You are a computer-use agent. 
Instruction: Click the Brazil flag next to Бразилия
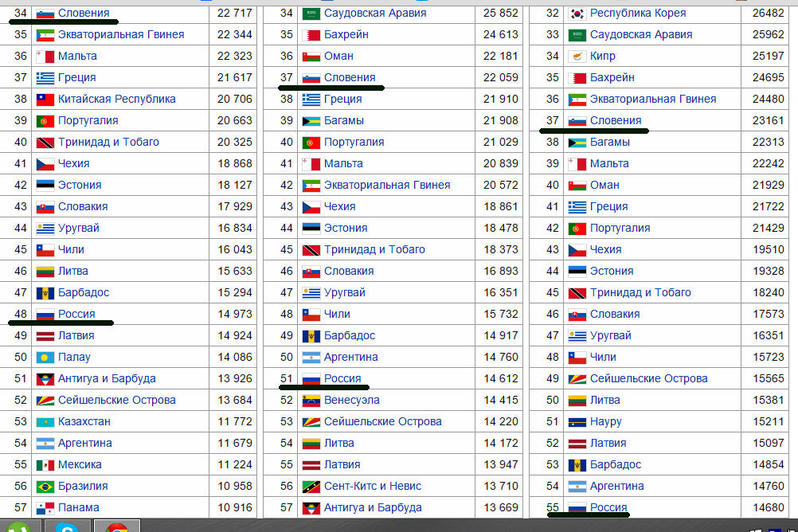45,487
